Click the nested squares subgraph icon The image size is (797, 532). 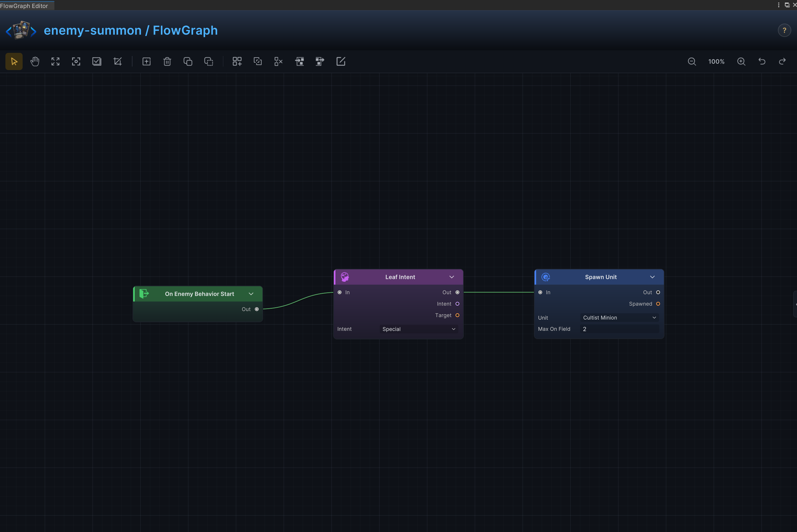pyautogui.click(x=258, y=61)
